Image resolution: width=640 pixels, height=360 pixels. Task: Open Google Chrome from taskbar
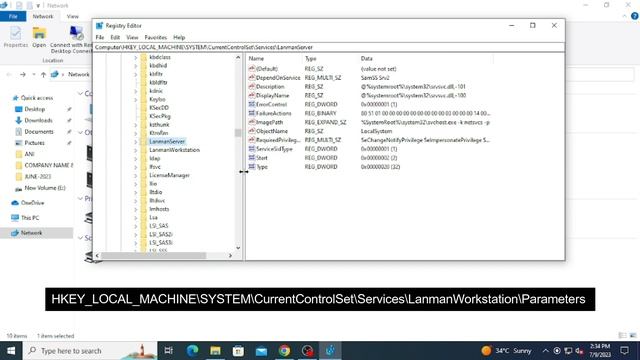pyautogui.click(x=284, y=351)
